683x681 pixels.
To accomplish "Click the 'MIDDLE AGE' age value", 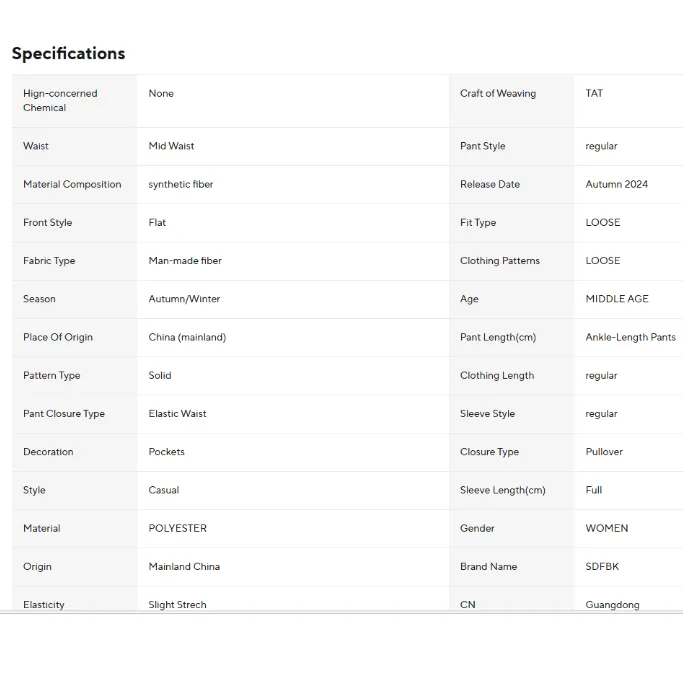I will 616,299.
